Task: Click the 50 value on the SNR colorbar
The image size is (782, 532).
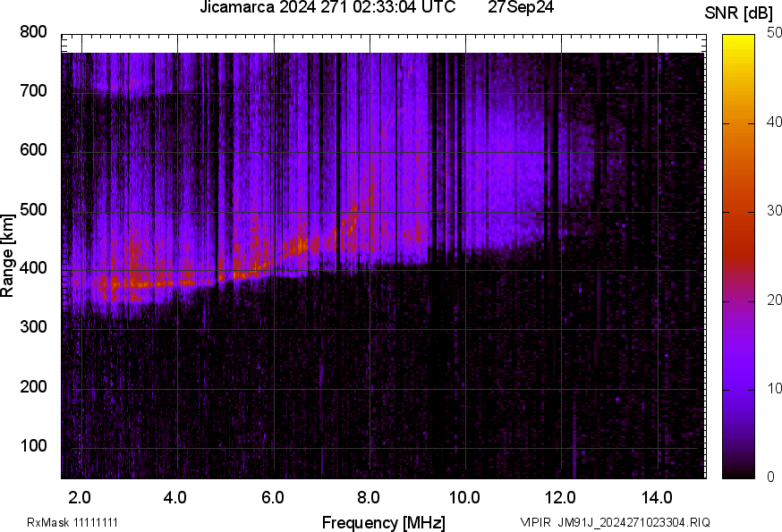Action: click(x=774, y=32)
